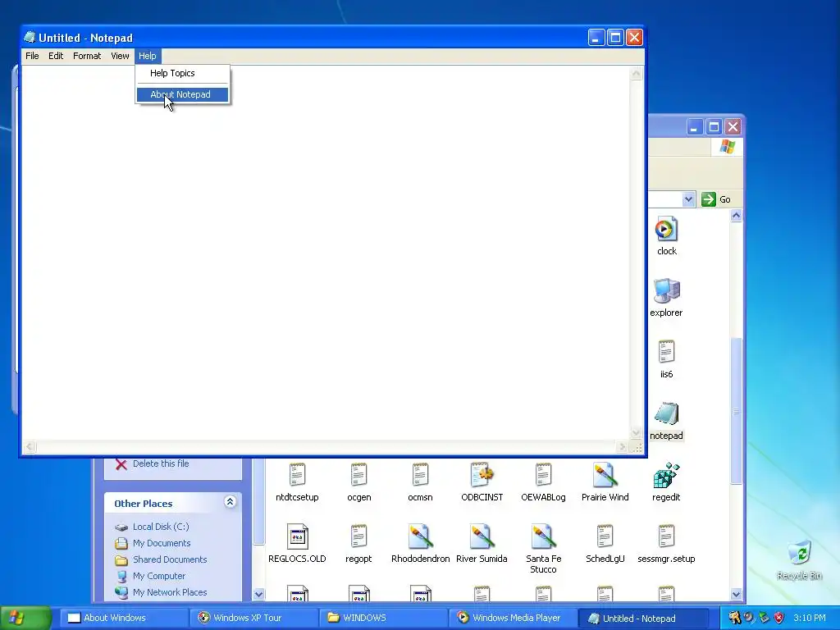This screenshot has height=630, width=840.
Task: Click the sidebar scroll down arrow in Explorer
Action: [x=258, y=594]
